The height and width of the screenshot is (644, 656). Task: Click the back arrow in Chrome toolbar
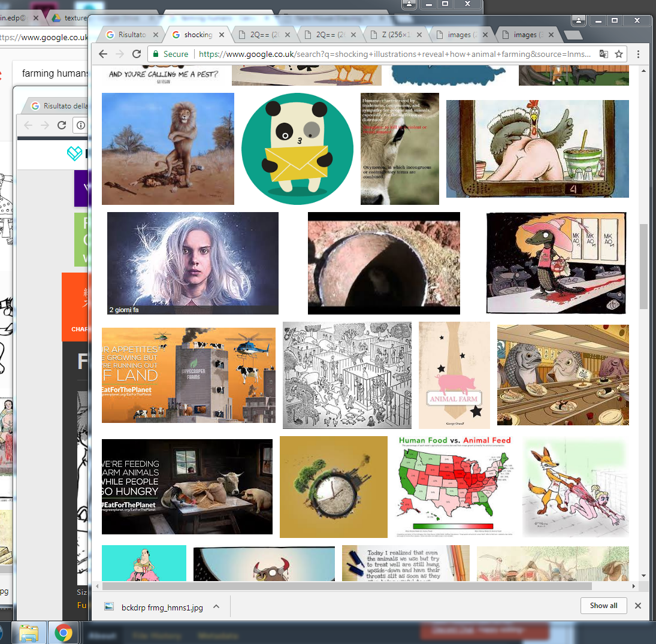[102, 54]
